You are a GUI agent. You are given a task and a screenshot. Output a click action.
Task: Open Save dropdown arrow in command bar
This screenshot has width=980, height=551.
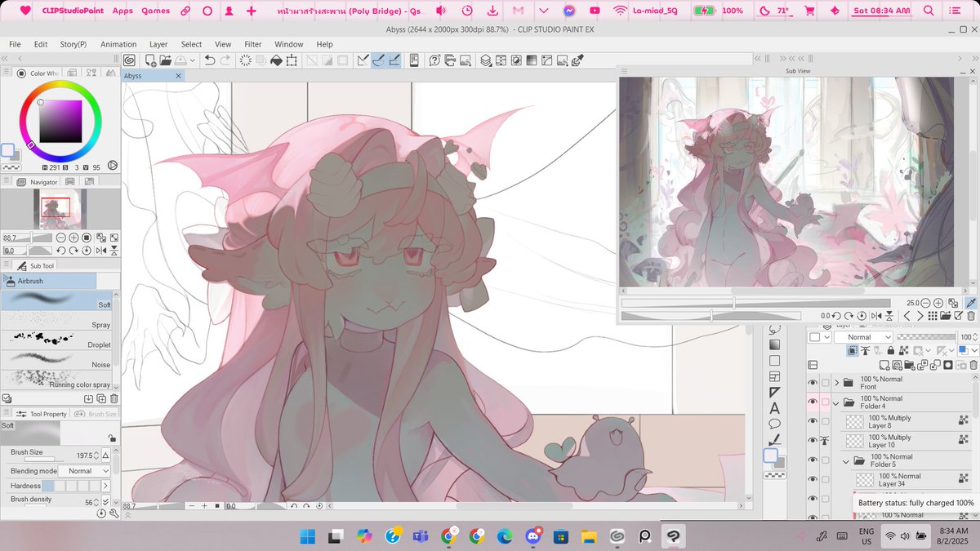point(193,60)
